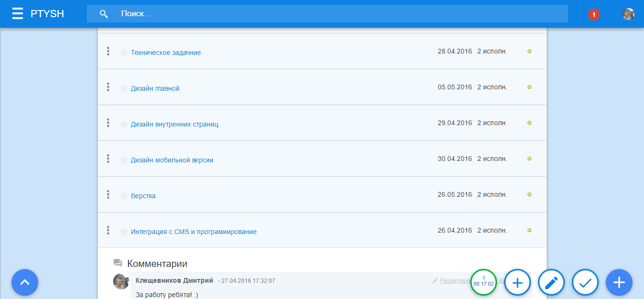The width and height of the screenshot is (644, 299).
Task: Open the Дизайн мобильной версии task
Action: tap(172, 160)
